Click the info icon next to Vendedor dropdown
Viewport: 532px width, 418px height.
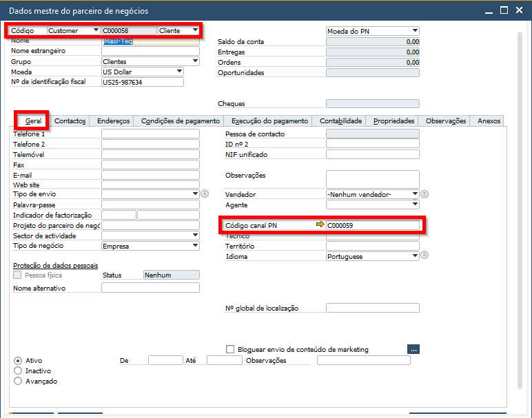click(424, 194)
